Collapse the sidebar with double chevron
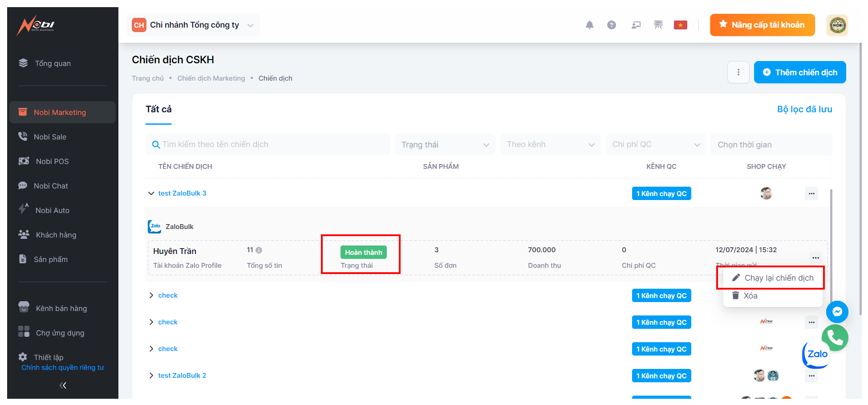This screenshot has height=405, width=868. pyautogui.click(x=63, y=385)
